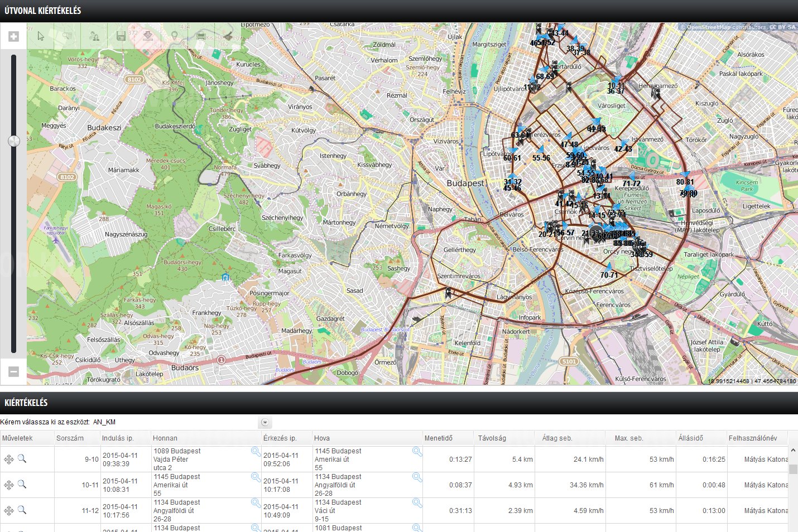Viewport: 798px width, 532px height.
Task: Click the zoom in plus button
Action: (x=13, y=36)
